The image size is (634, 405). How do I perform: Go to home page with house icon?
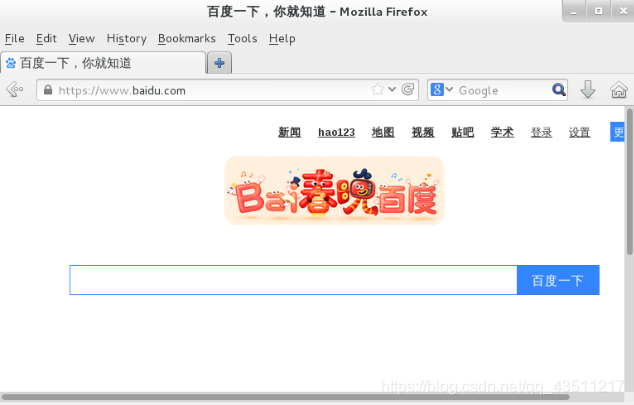619,89
